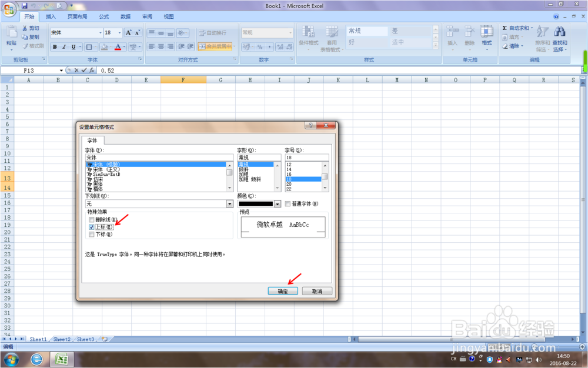Viewport: 588px width, 368px height.
Task: Click the Format cells ribbon icon
Action: point(487,32)
